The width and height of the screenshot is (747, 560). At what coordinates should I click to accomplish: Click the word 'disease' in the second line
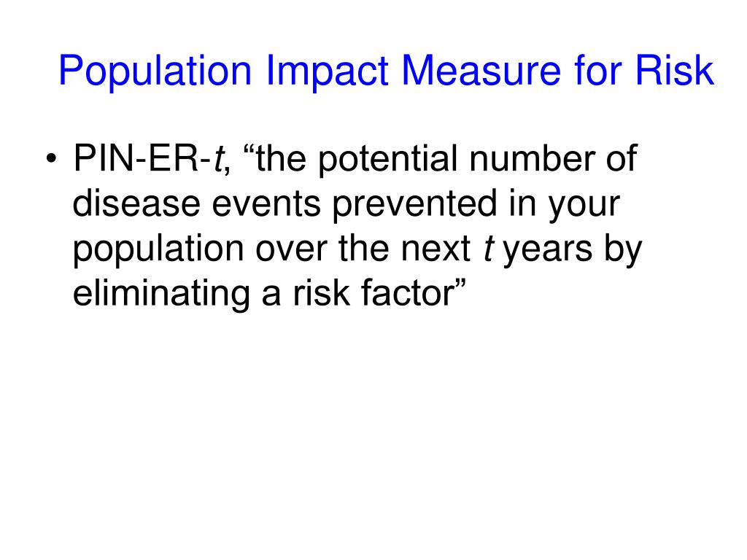pos(136,203)
